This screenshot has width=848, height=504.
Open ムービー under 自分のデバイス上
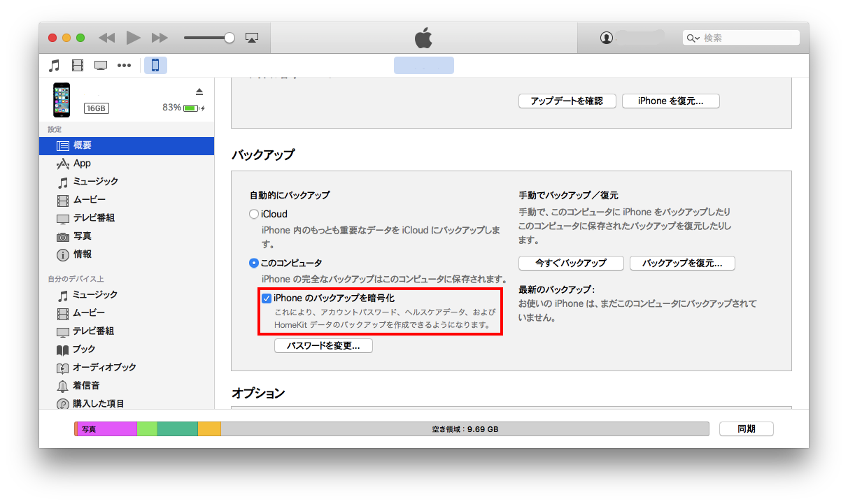pos(127,313)
